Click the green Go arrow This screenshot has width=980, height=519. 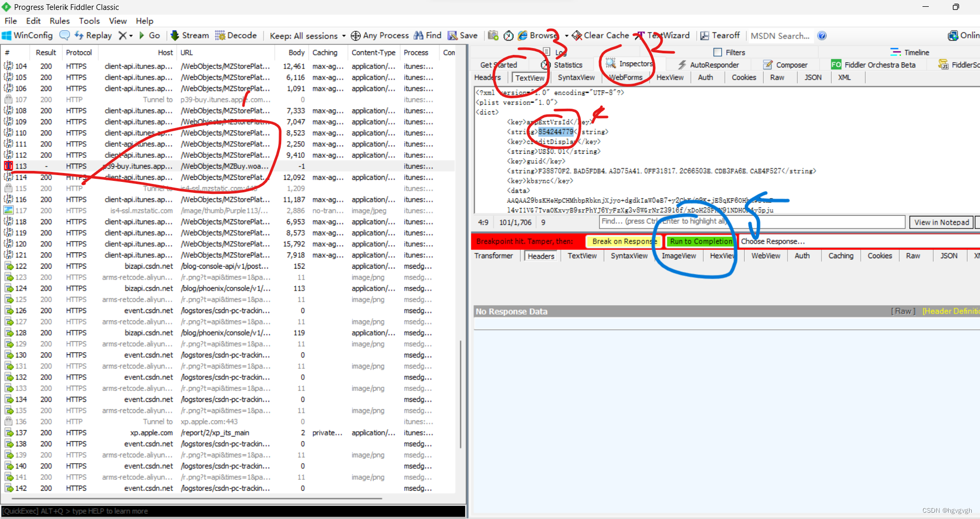[x=142, y=36]
